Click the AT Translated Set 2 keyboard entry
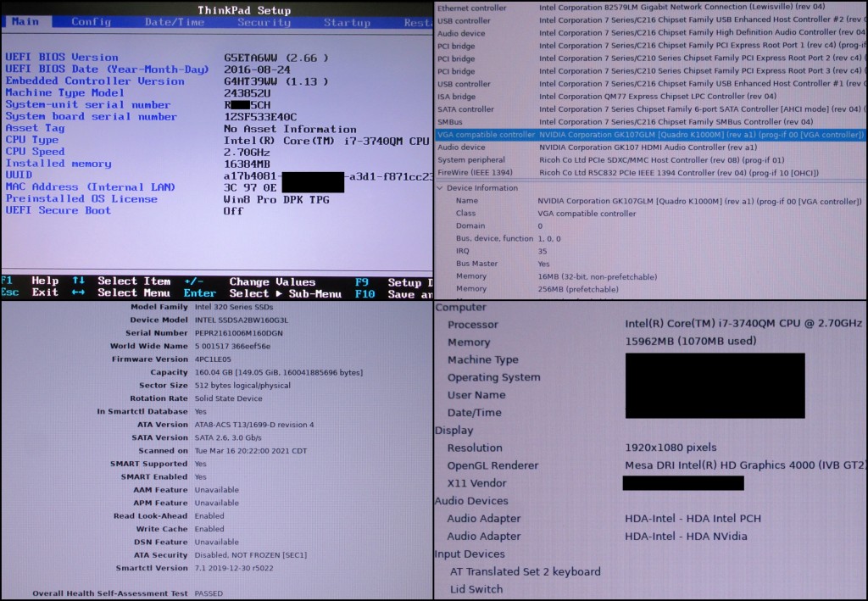The height and width of the screenshot is (601, 868). [525, 571]
